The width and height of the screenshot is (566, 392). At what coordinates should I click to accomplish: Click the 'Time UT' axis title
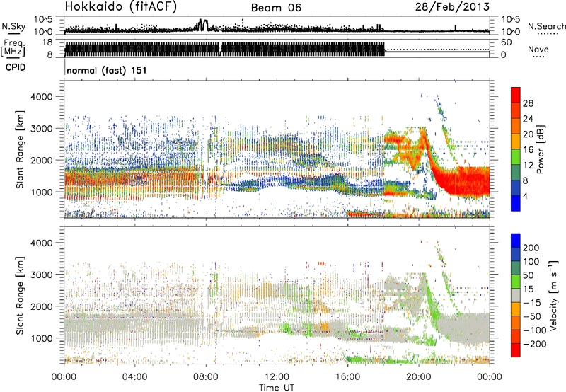pyautogui.click(x=277, y=388)
